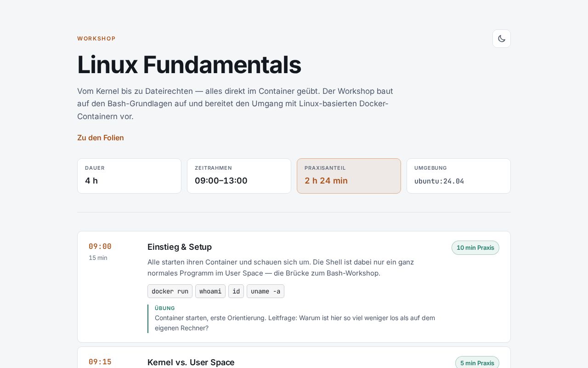
Task: Click the '09:15' time label
Action: coord(100,362)
